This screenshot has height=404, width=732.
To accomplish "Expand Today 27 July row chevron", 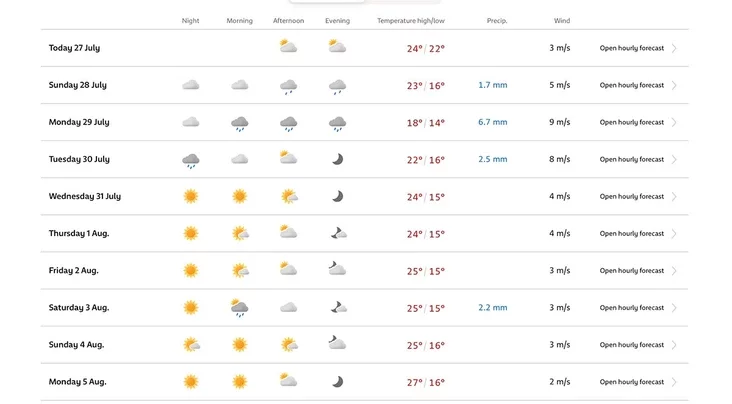I will 675,48.
